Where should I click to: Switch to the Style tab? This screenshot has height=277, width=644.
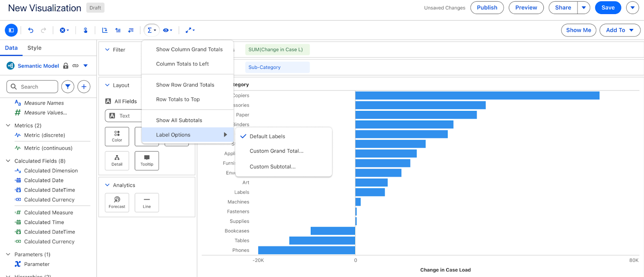click(35, 48)
